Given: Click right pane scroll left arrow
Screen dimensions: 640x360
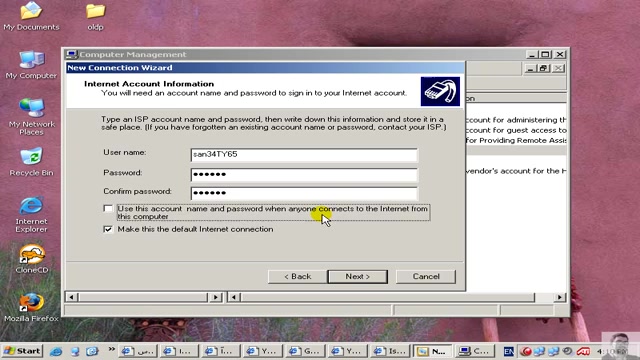Looking at the screenshot, I should coord(233,297).
